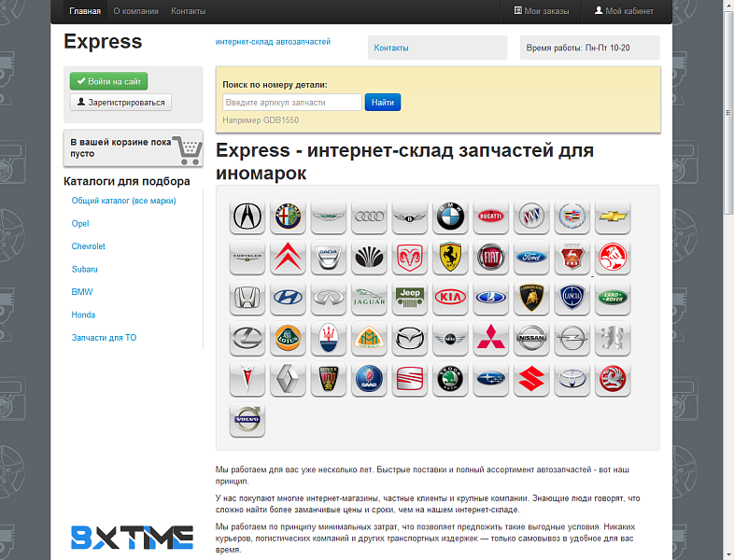Open the Контакты link in header box
The image size is (734, 560).
[391, 48]
